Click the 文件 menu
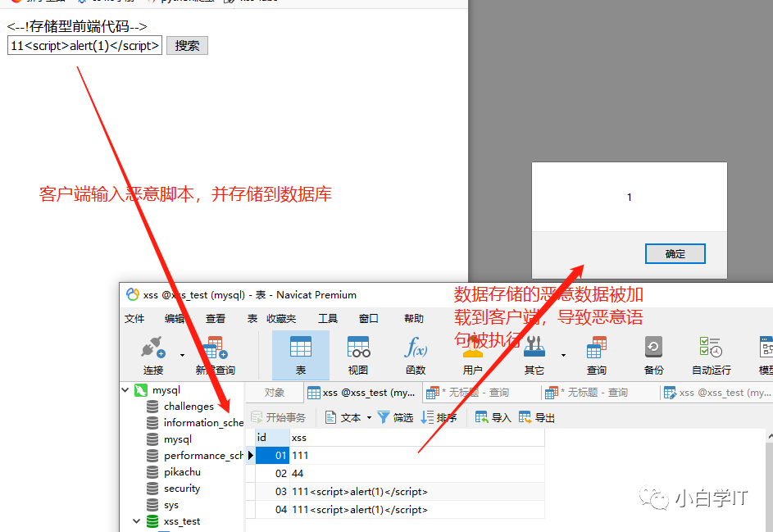This screenshot has height=532, width=773. 134,319
